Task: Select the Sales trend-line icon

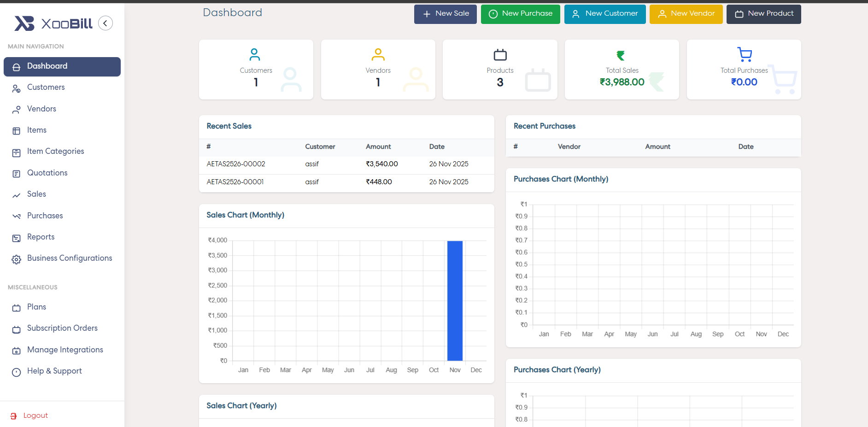Action: coord(17,194)
